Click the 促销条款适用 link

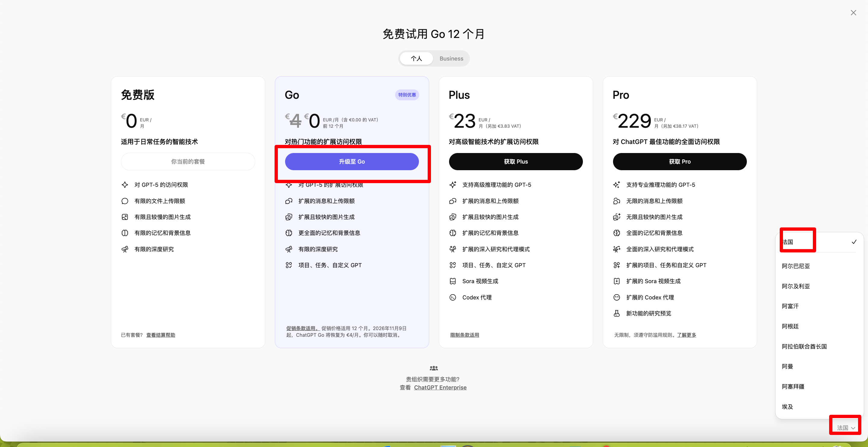[x=302, y=328]
